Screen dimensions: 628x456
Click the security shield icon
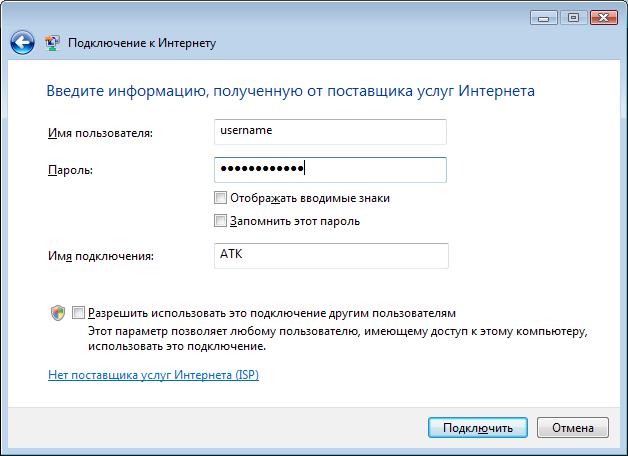pos(58,313)
